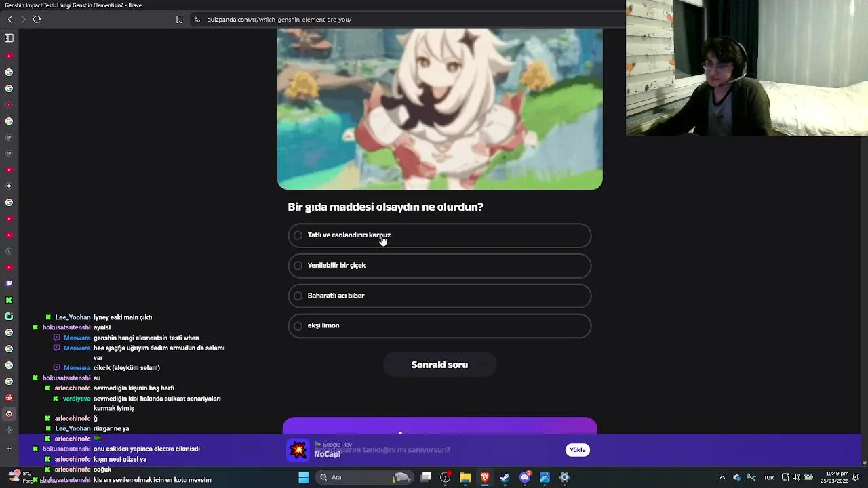868x488 pixels.
Task: Click the NoCap! app icon in the ad banner
Action: [x=297, y=450]
